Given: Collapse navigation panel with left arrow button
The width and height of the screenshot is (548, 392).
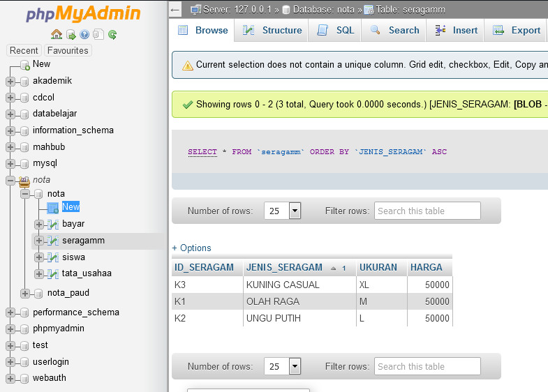Looking at the screenshot, I should point(175,10).
